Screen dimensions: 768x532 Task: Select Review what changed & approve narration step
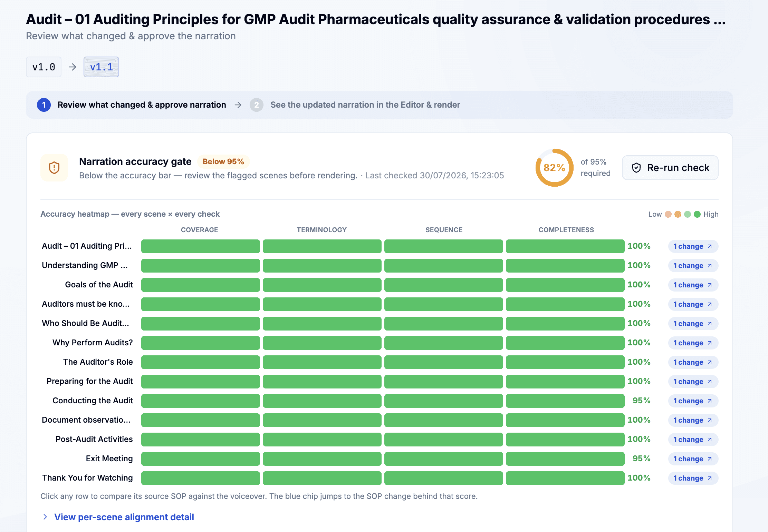tap(142, 105)
